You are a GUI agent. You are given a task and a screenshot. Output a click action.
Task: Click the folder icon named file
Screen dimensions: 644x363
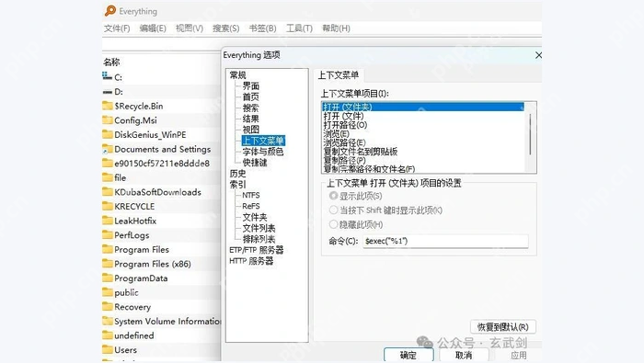108,177
